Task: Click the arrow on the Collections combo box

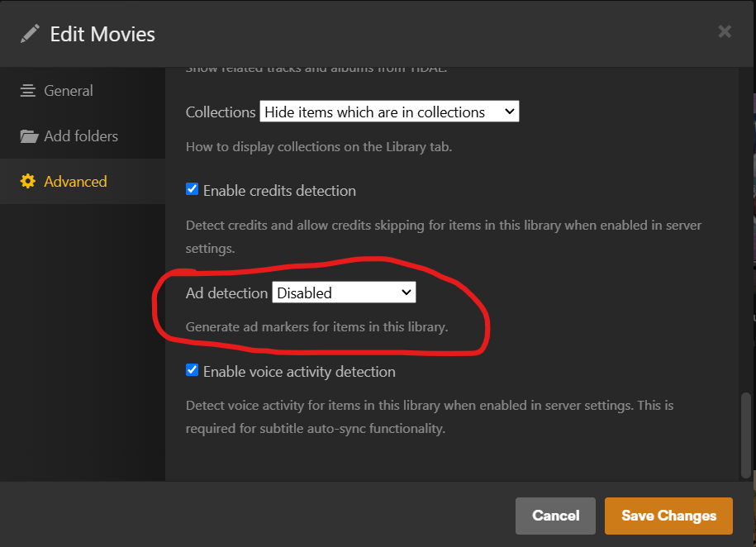Action: [x=509, y=112]
